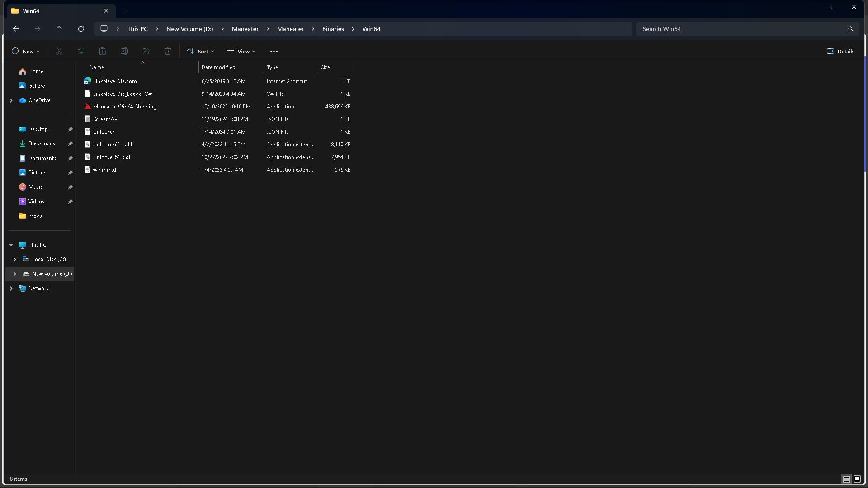Click the search magnifier icon

tap(850, 29)
